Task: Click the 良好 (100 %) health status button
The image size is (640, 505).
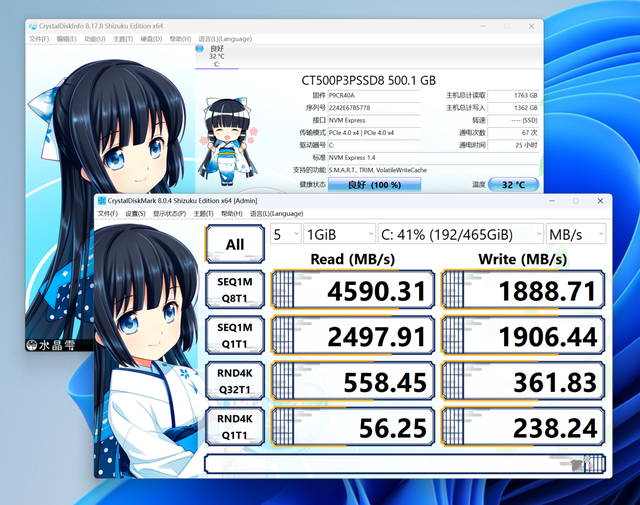Action: (x=374, y=185)
